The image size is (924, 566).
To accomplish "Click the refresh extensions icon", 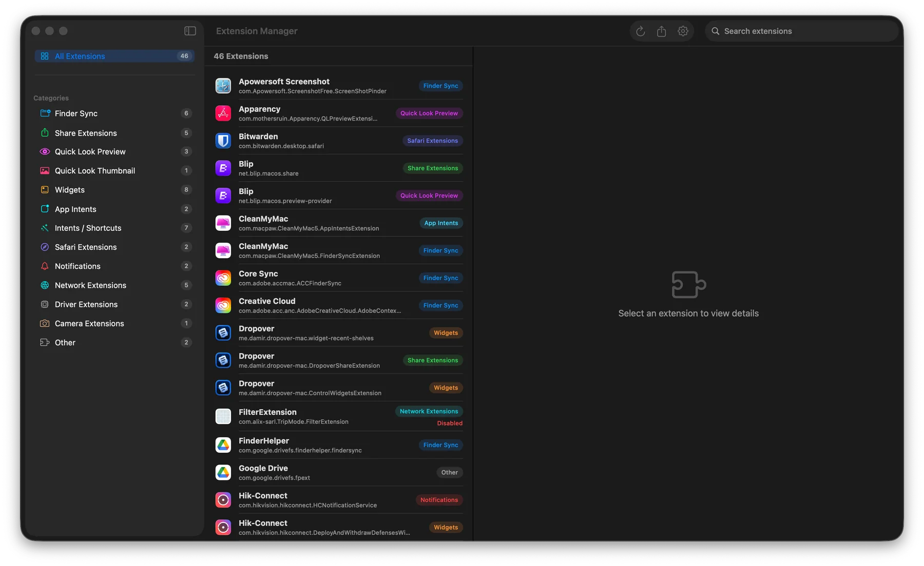I will tap(640, 31).
